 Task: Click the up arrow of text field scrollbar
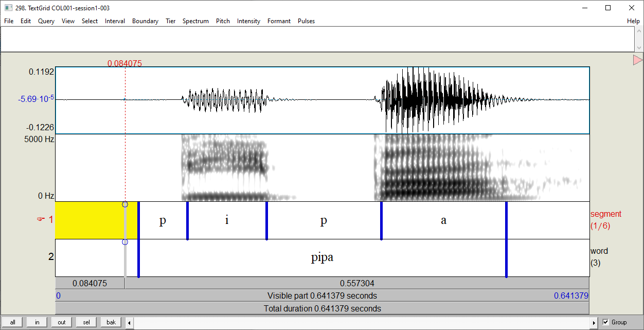tap(639, 30)
